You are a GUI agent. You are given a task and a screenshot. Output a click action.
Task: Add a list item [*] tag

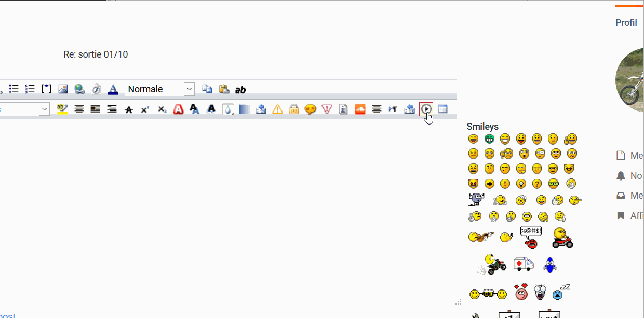[47, 89]
